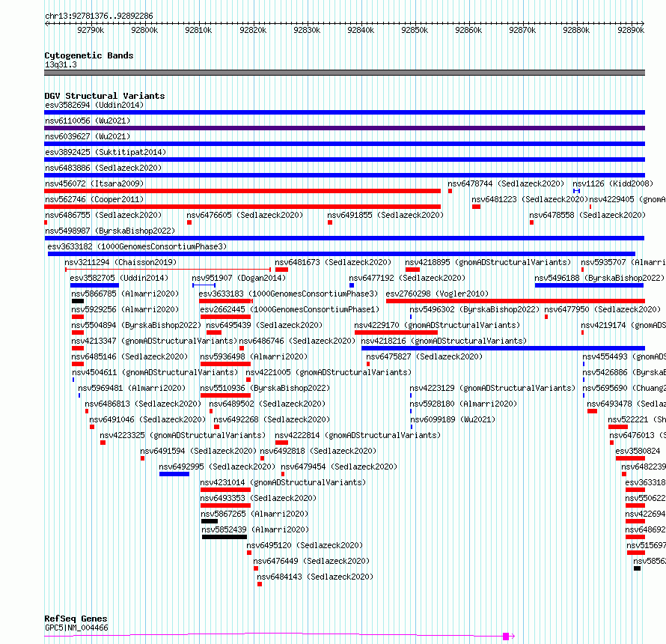Click nsv5866785 (Almarri2020) label
This screenshot has width=666, height=644.
(125, 294)
